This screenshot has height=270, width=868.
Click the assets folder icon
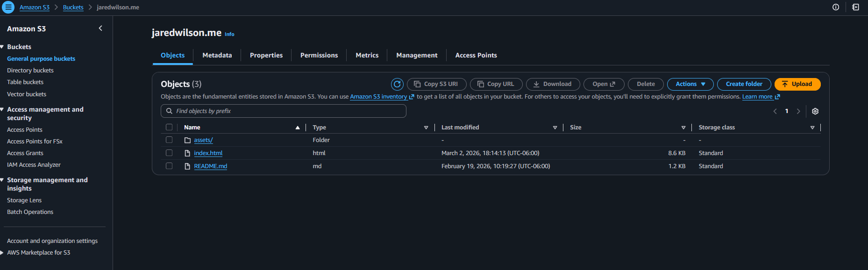[188, 140]
